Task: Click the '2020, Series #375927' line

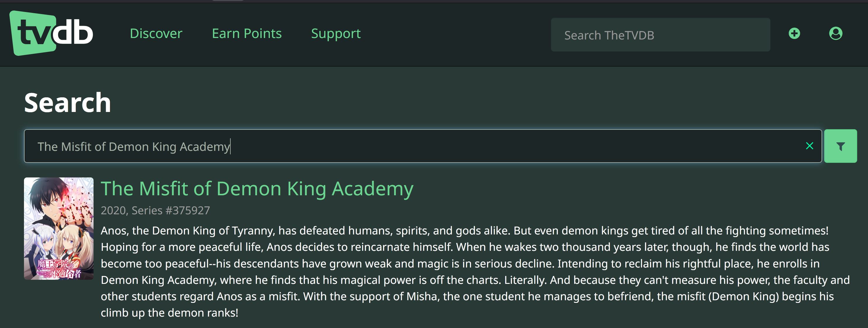Action: click(x=155, y=210)
